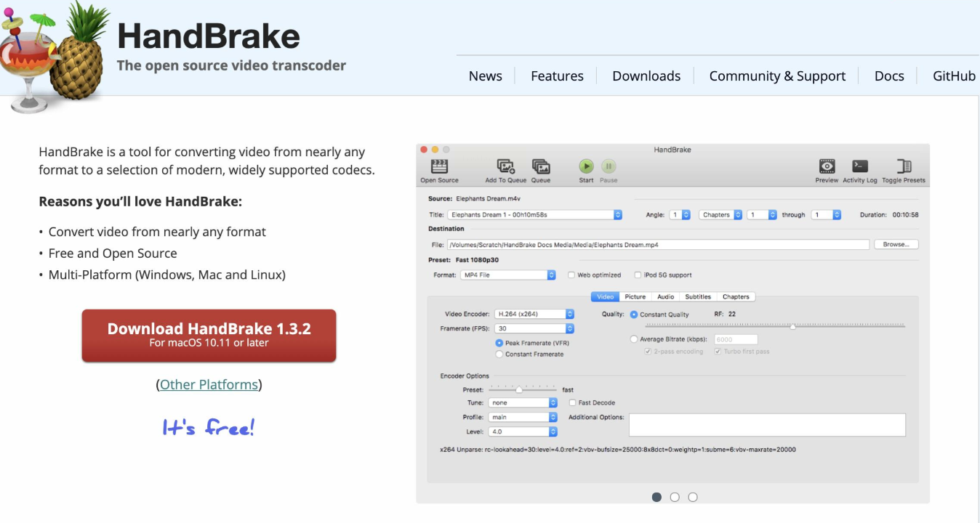Switch to the Picture tab

pyautogui.click(x=635, y=296)
